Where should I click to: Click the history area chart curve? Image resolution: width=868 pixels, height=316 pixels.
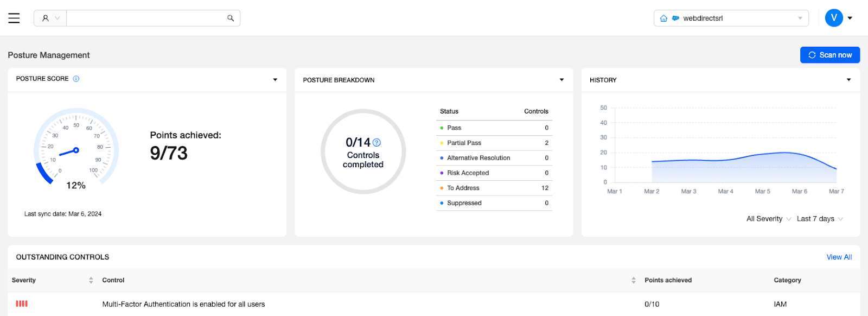(744, 168)
